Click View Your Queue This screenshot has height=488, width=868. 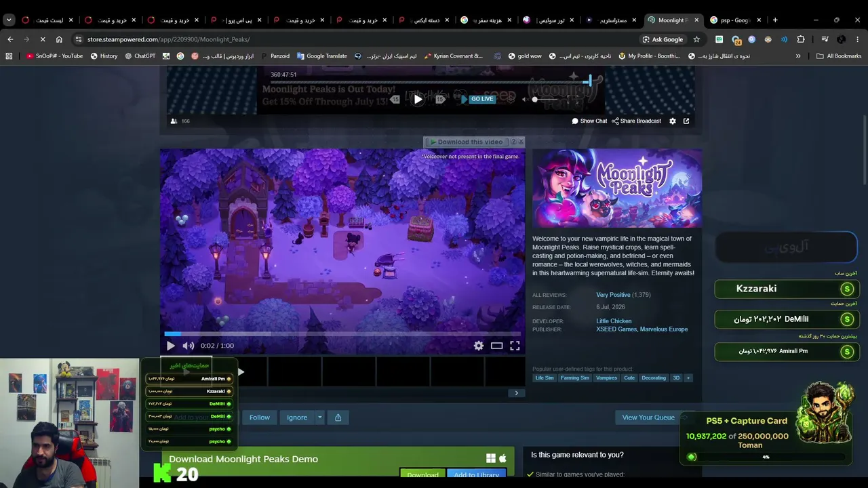coord(648,418)
